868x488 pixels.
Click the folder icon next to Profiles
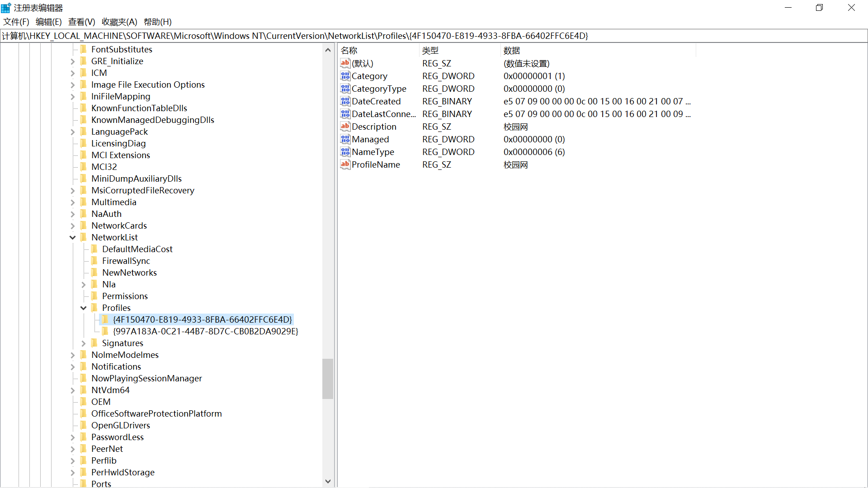94,308
